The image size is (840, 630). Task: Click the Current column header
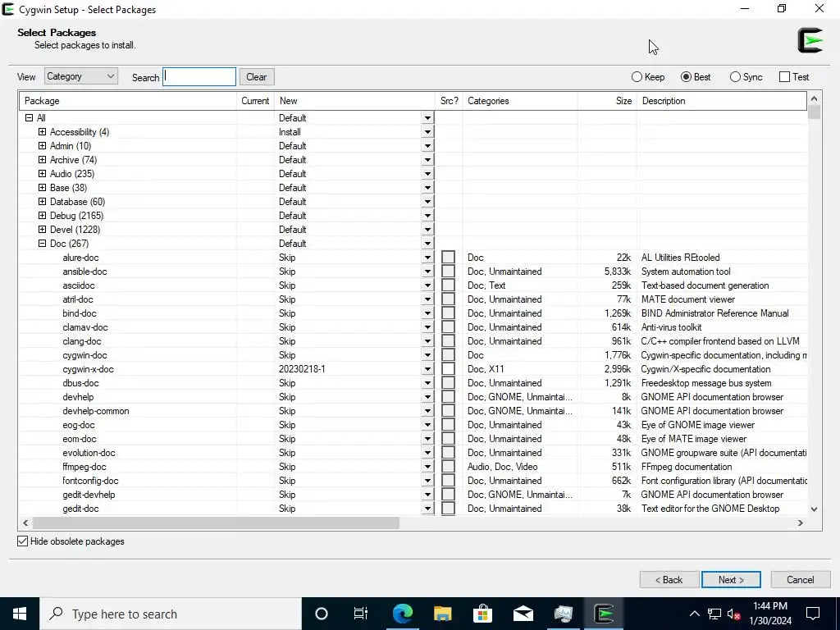coord(256,101)
